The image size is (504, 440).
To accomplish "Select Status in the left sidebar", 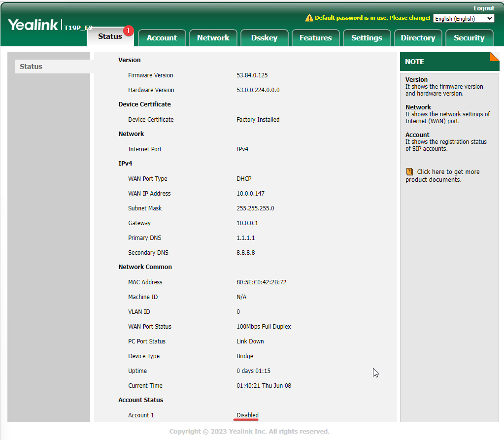I will pos(31,67).
